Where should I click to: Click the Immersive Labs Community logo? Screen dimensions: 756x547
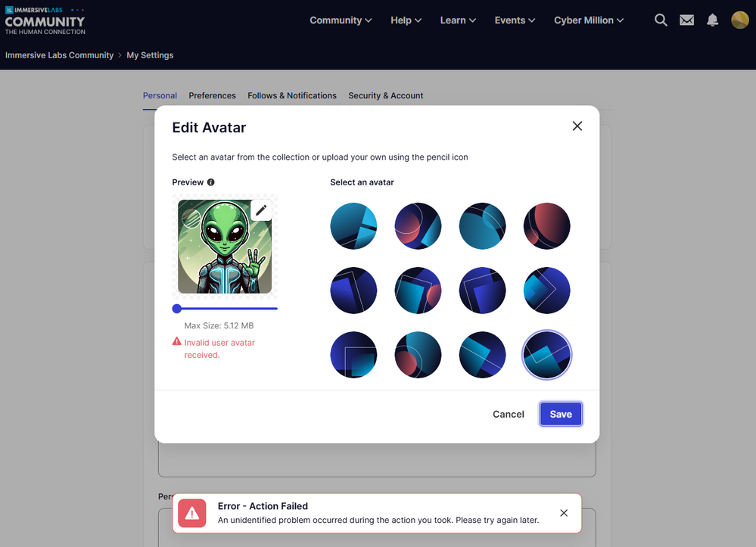(x=45, y=20)
